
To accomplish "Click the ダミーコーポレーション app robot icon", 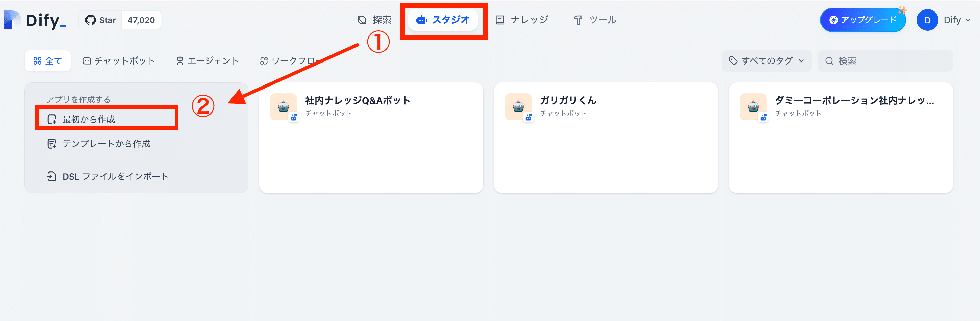I will [x=753, y=107].
